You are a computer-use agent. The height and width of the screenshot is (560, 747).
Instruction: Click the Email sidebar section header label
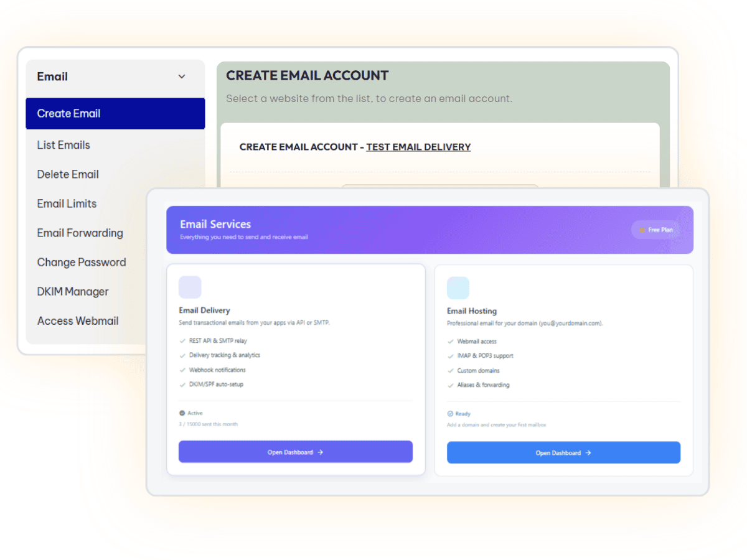(x=52, y=77)
